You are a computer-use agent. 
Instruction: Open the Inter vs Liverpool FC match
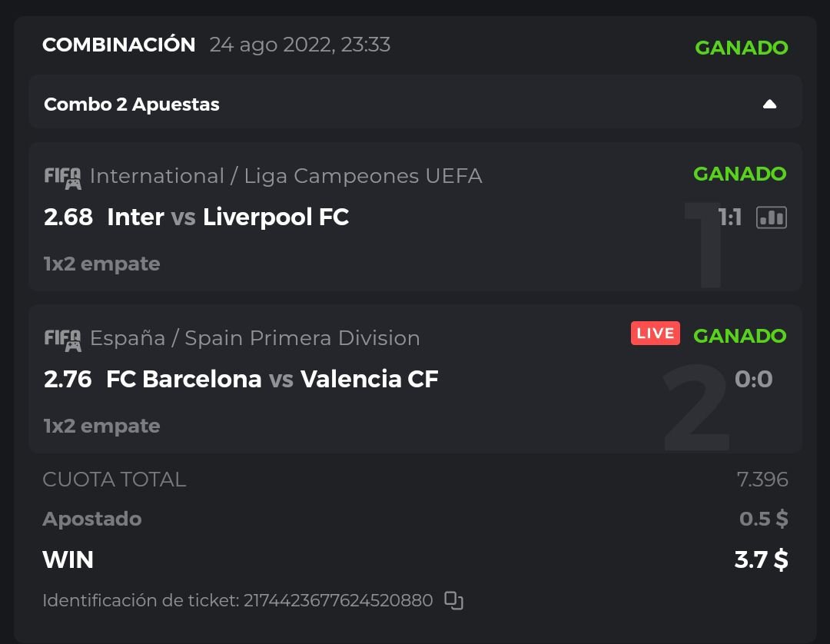point(227,217)
